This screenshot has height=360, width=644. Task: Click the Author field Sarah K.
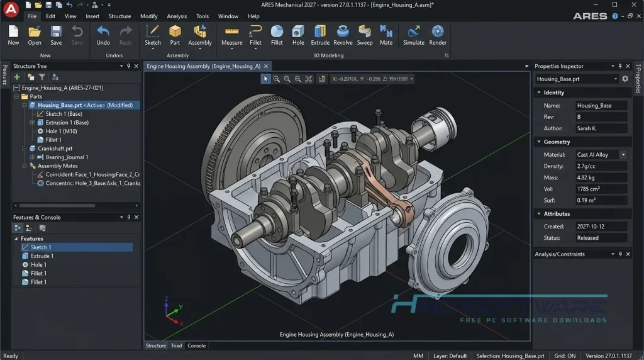601,128
